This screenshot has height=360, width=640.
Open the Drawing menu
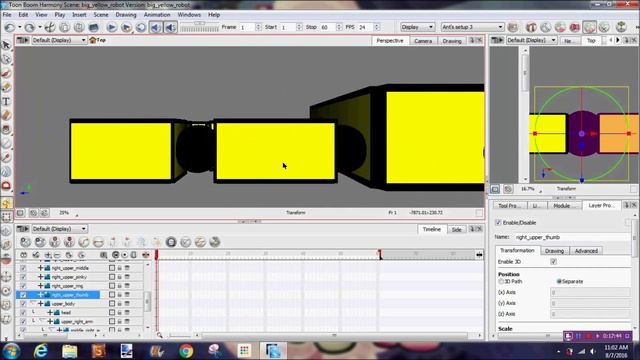click(x=126, y=15)
